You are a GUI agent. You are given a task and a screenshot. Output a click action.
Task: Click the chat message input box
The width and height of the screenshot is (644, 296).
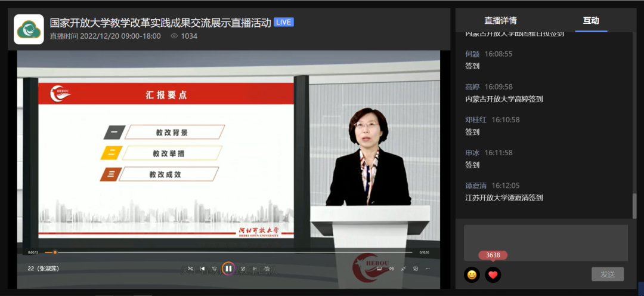pos(546,242)
